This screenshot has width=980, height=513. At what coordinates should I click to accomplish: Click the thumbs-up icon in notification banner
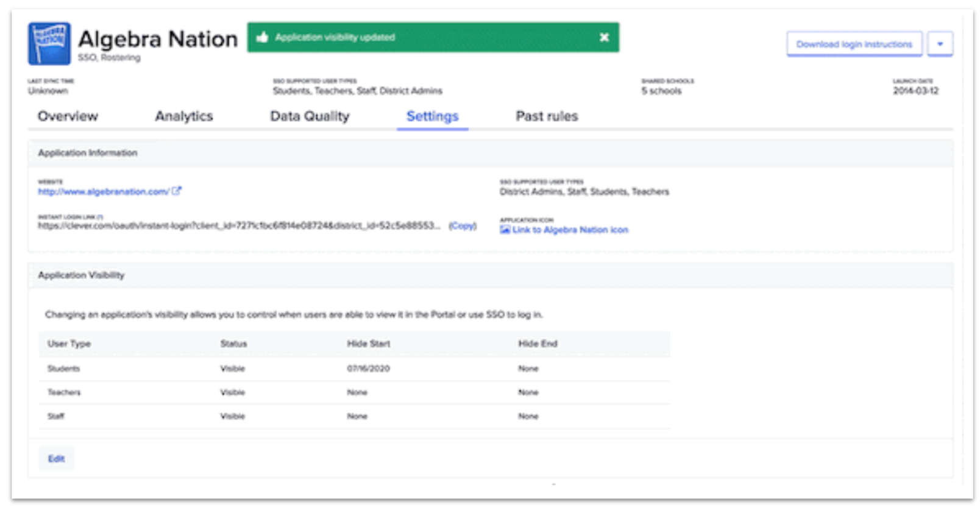tap(262, 37)
